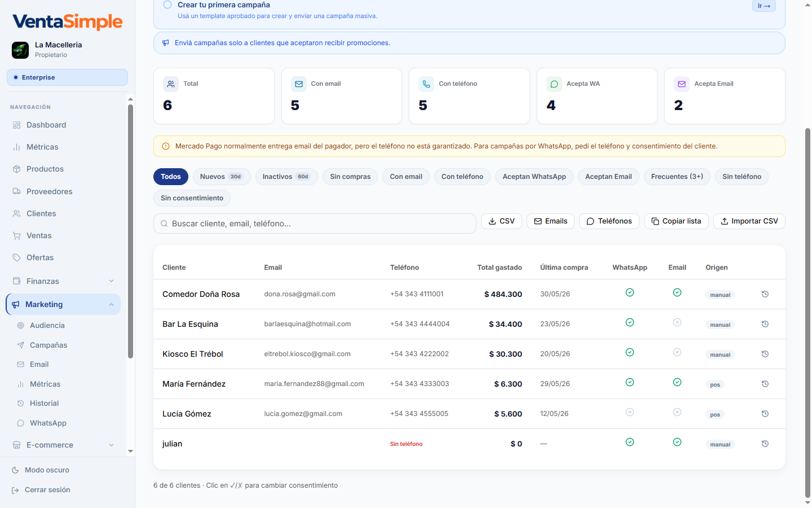Apply the Con teléfono filter chip
The width and height of the screenshot is (812, 508).
(x=462, y=177)
